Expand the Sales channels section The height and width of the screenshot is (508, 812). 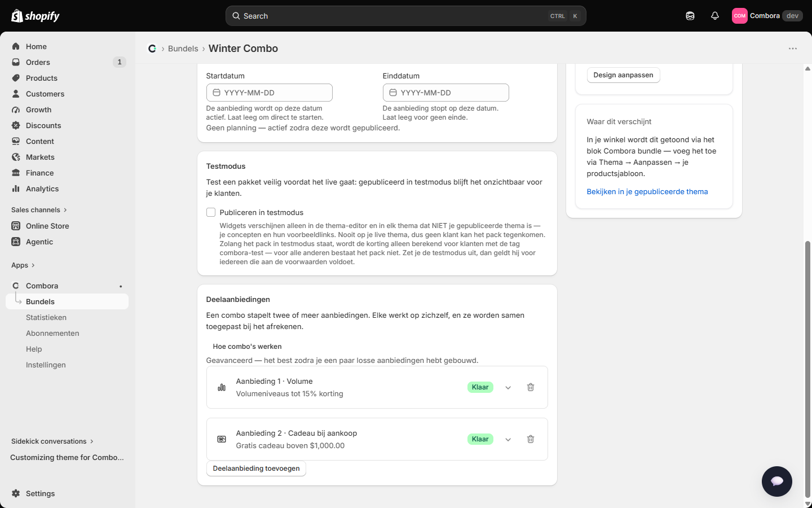tap(39, 210)
